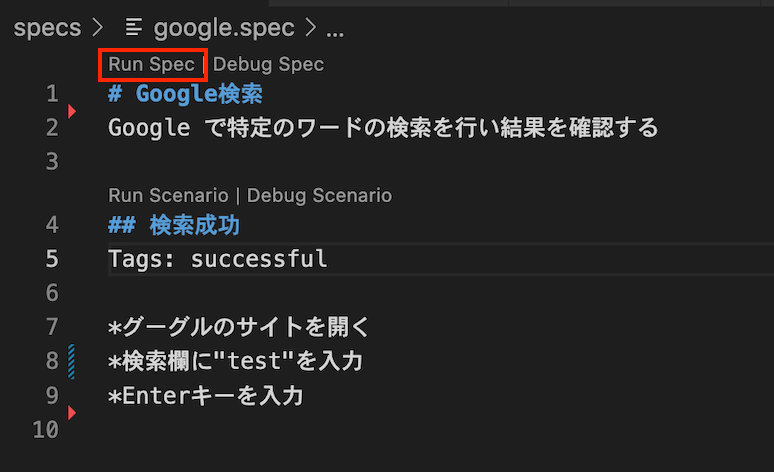Click the 検索欄に"test"を入力 step
This screenshot has width=774, height=472.
[235, 361]
